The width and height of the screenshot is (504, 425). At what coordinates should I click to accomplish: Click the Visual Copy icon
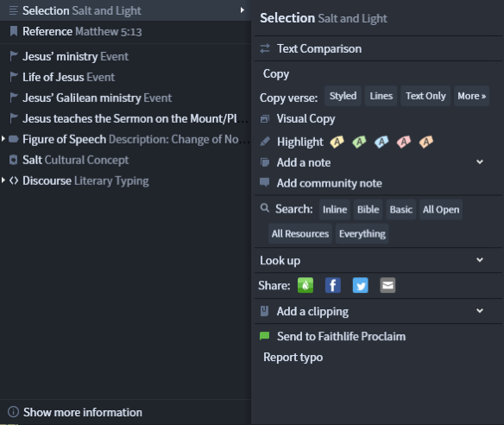pyautogui.click(x=265, y=118)
